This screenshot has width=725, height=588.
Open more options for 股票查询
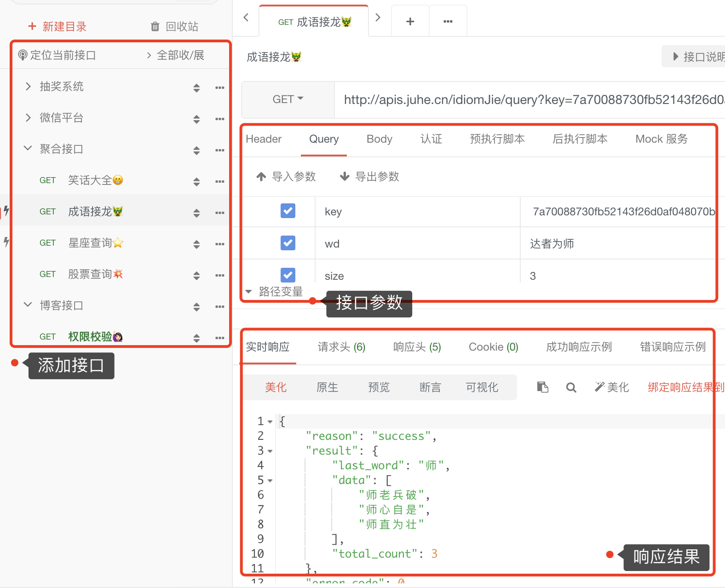point(220,275)
